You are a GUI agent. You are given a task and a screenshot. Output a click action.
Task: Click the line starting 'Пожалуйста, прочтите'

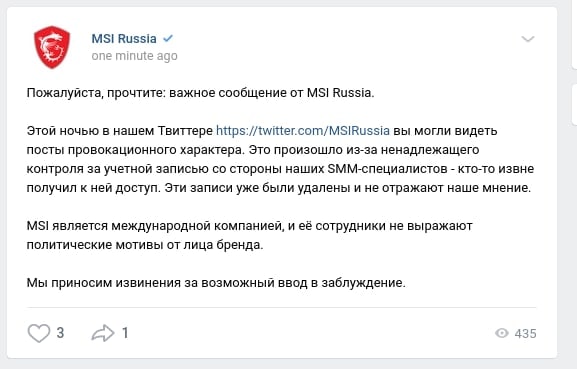(201, 93)
